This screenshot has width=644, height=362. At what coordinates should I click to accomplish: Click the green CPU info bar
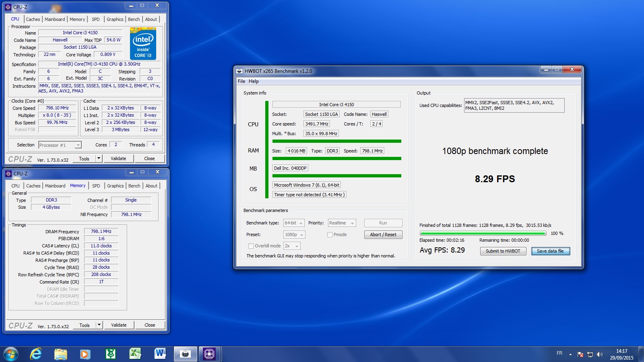(337, 141)
